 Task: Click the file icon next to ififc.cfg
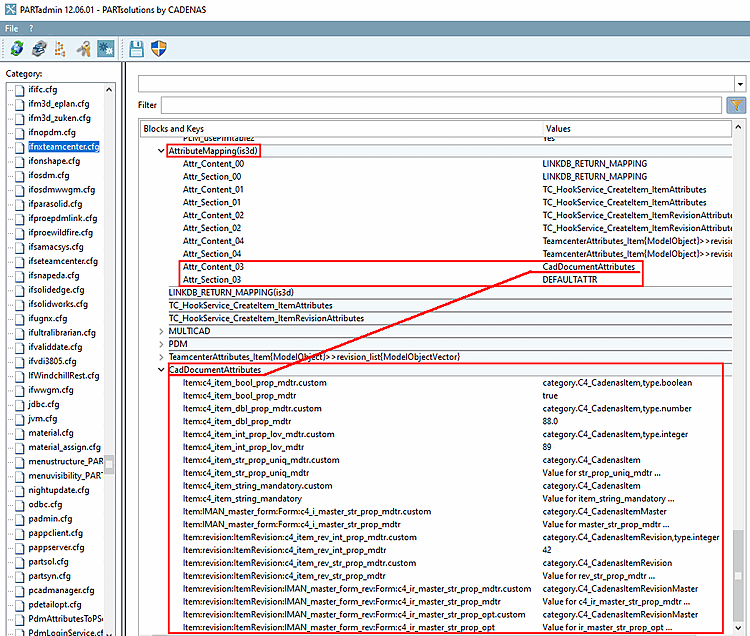(x=20, y=90)
